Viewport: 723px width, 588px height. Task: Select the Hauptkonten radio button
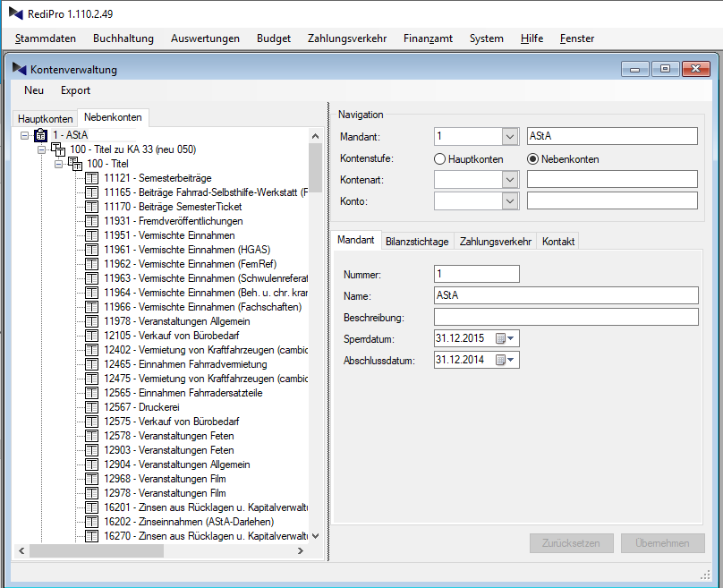pyautogui.click(x=439, y=159)
